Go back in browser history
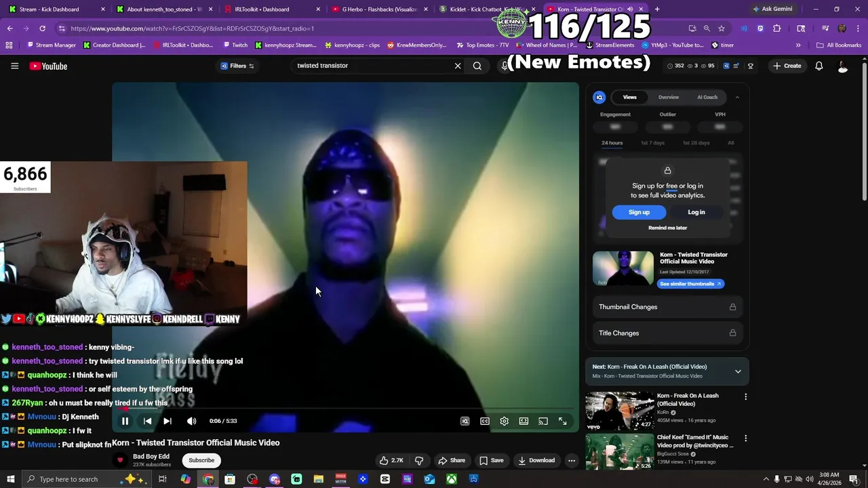This screenshot has width=868, height=488. pyautogui.click(x=9, y=28)
